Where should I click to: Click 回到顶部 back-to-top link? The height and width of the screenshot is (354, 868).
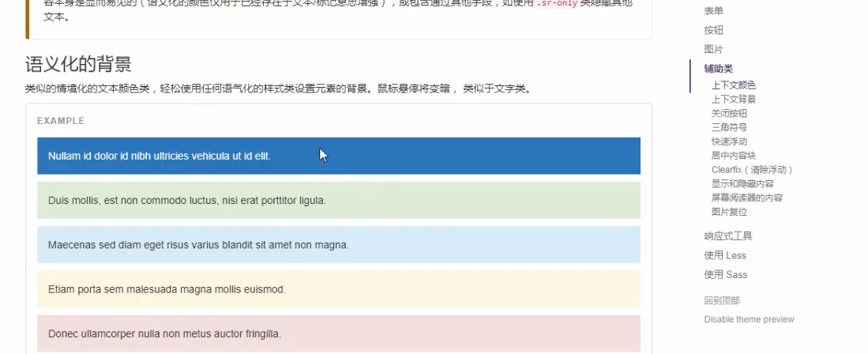coord(722,301)
